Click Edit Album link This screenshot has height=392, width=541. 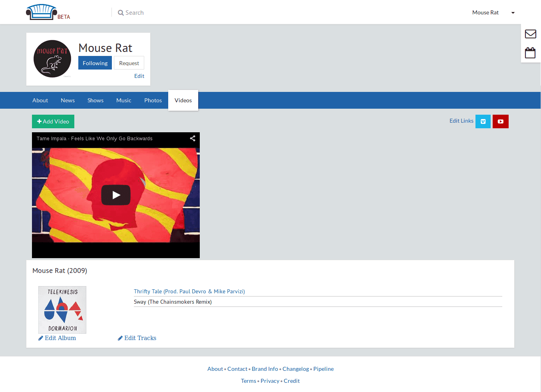(x=57, y=338)
